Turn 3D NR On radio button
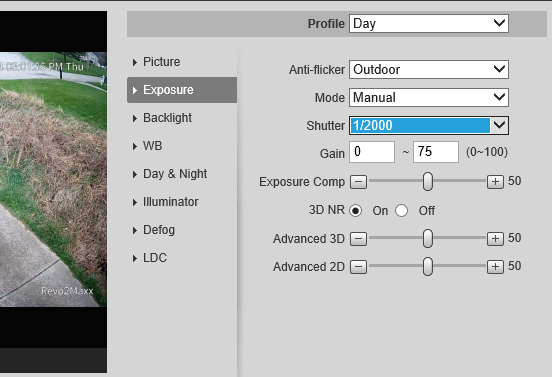 pos(356,211)
